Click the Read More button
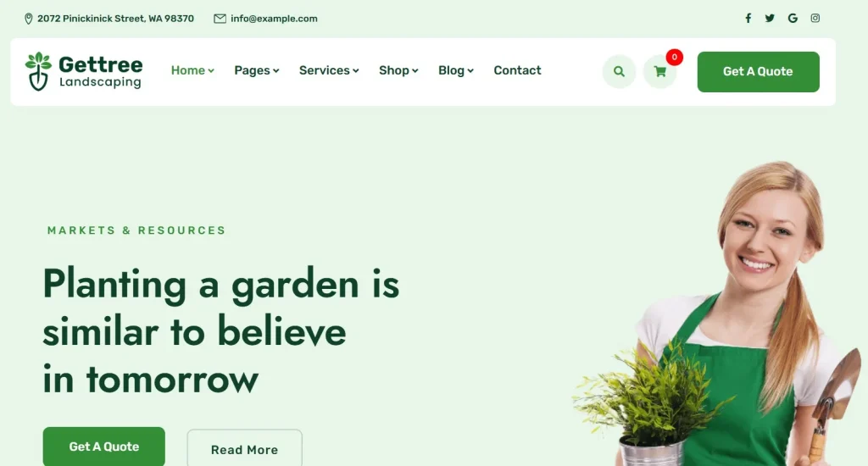The image size is (868, 466). 244,448
